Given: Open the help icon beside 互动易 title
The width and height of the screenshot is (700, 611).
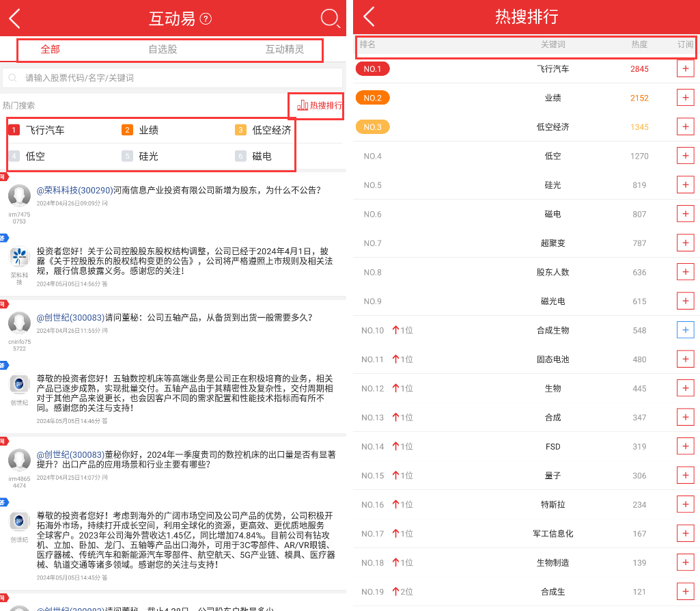Looking at the screenshot, I should coord(206,18).
